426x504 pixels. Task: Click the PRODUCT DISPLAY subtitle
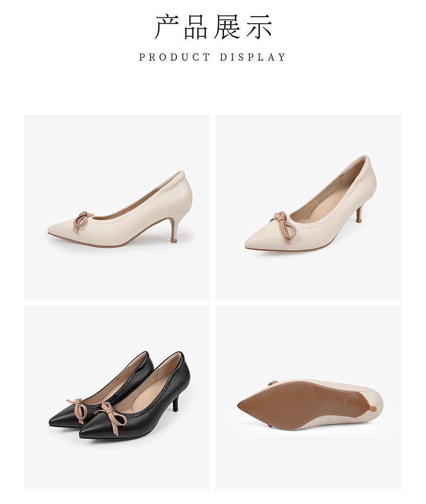point(212,57)
